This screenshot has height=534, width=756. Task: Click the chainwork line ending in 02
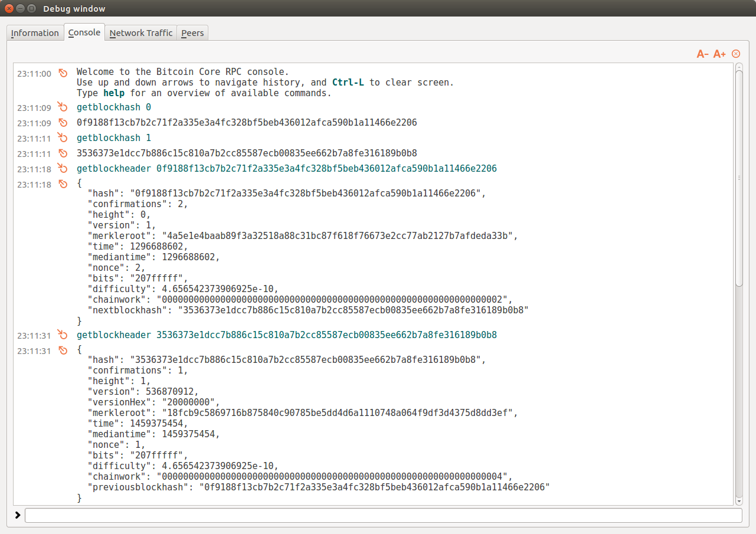tap(300, 300)
